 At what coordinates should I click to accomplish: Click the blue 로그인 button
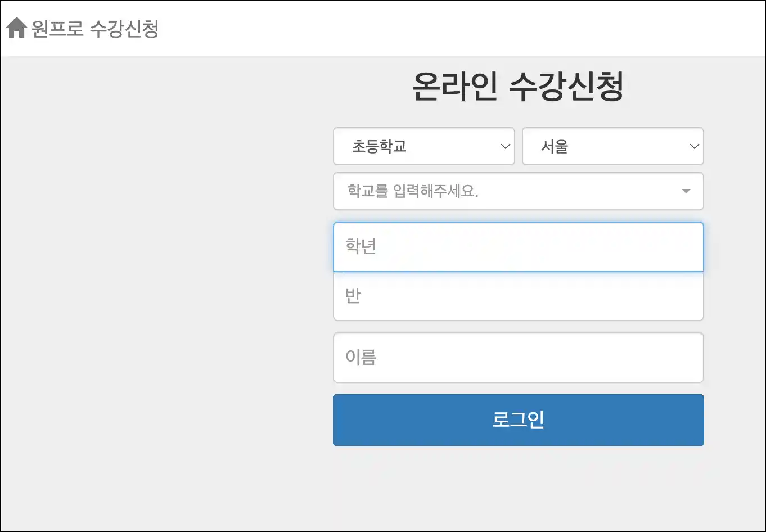[x=519, y=420]
